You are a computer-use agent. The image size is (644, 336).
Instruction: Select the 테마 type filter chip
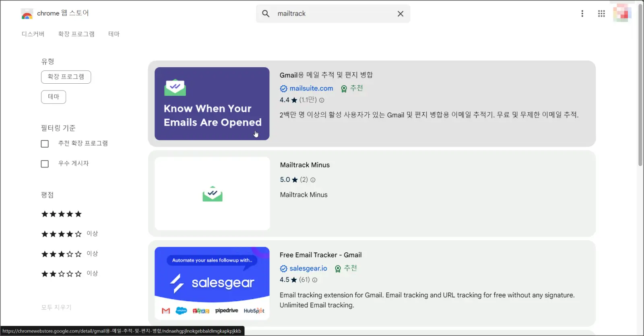click(x=54, y=97)
